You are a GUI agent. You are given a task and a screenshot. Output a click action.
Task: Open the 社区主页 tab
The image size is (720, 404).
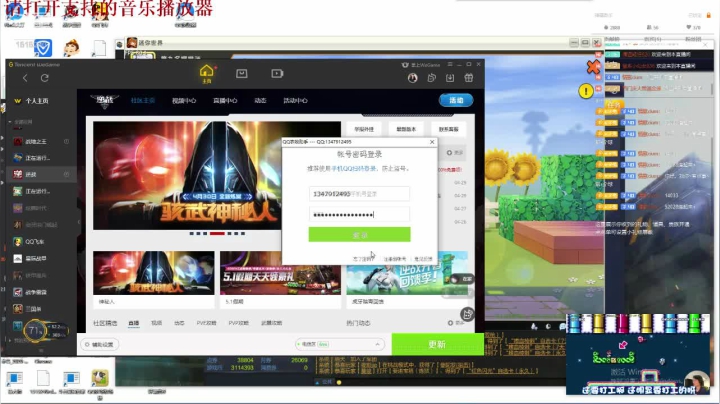pos(143,101)
